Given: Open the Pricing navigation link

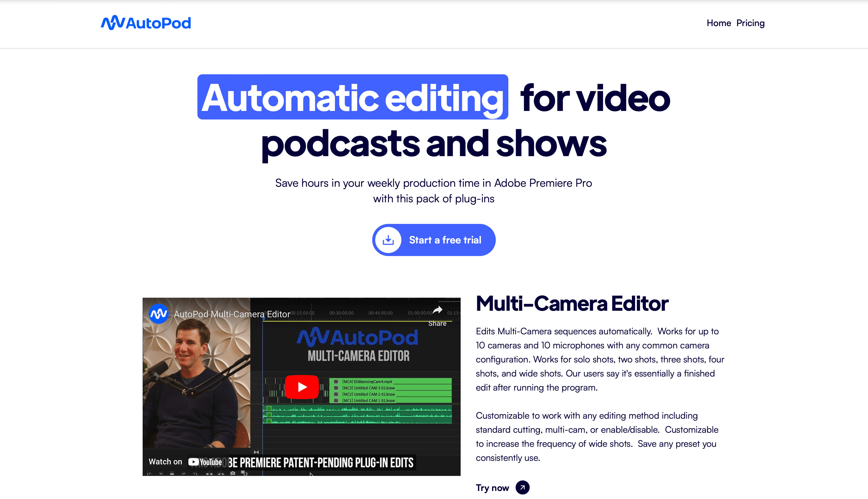Looking at the screenshot, I should [x=750, y=23].
